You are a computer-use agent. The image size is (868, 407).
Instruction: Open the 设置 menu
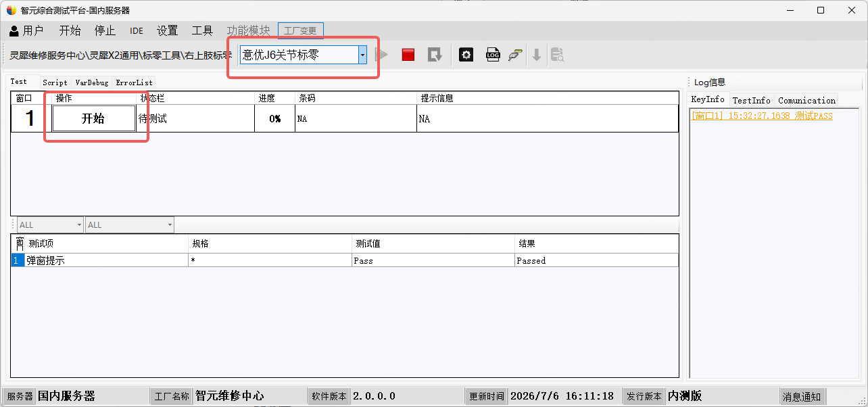167,30
